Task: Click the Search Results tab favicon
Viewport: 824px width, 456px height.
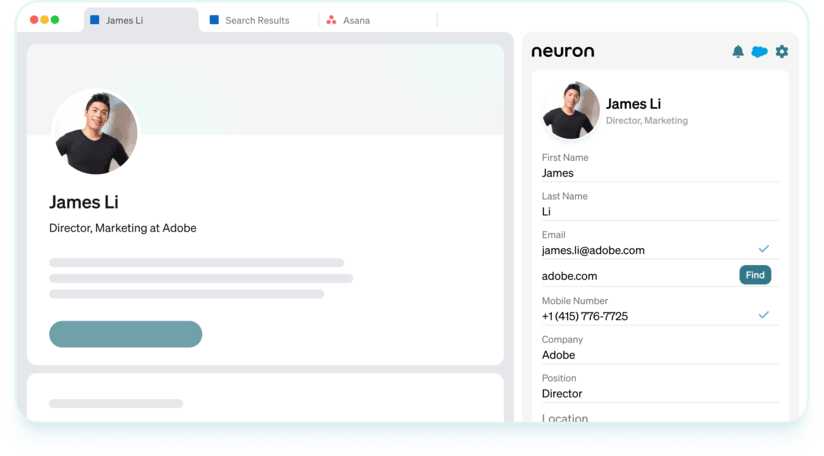Action: point(214,20)
